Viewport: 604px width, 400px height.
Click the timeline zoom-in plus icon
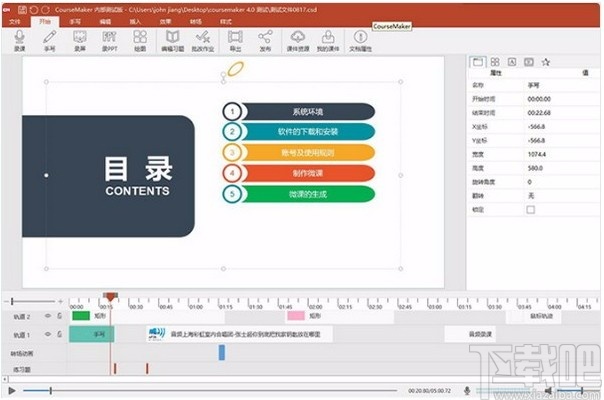[60, 301]
